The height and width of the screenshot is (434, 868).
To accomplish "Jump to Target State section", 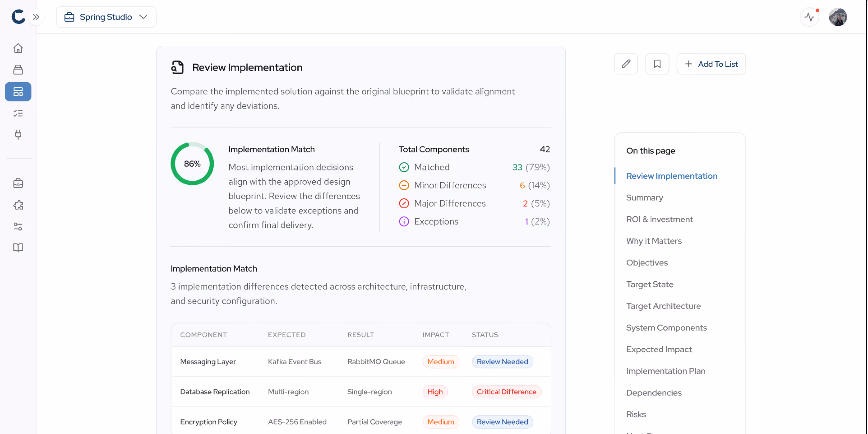I will [650, 284].
